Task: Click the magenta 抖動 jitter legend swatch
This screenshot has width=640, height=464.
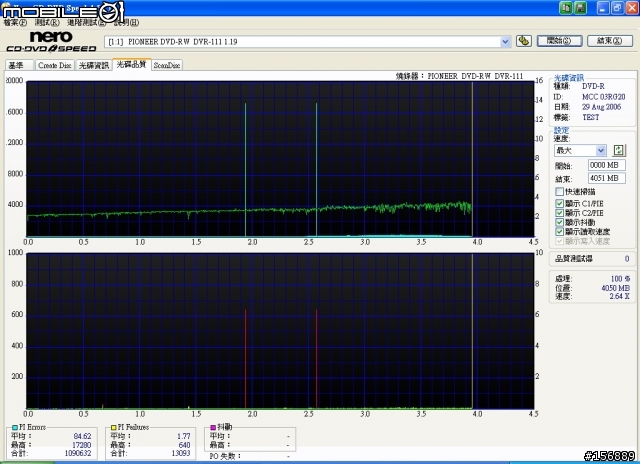Action: [213, 427]
